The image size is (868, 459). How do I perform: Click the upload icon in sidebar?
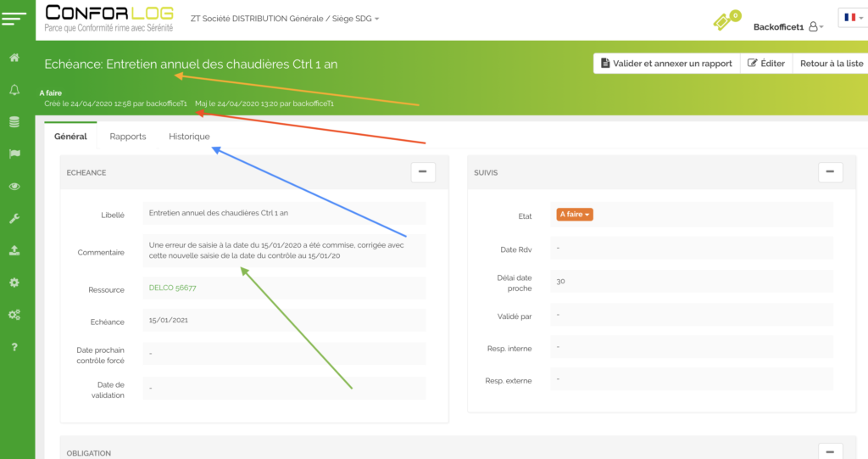coord(14,250)
